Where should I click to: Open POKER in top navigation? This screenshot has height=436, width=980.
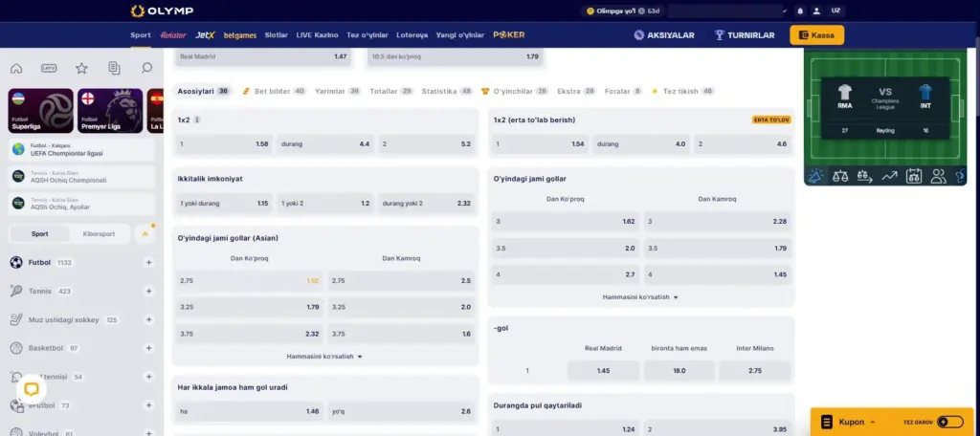click(x=509, y=35)
